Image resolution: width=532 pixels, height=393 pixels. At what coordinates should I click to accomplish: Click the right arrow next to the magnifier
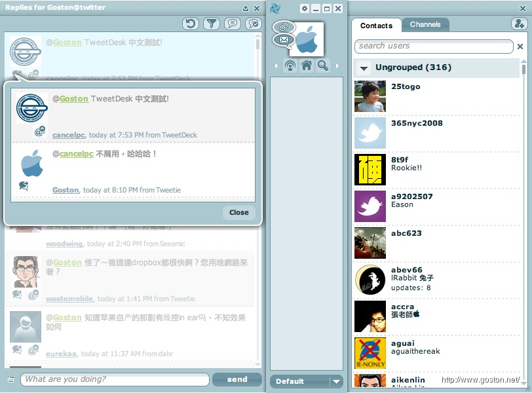click(x=337, y=65)
